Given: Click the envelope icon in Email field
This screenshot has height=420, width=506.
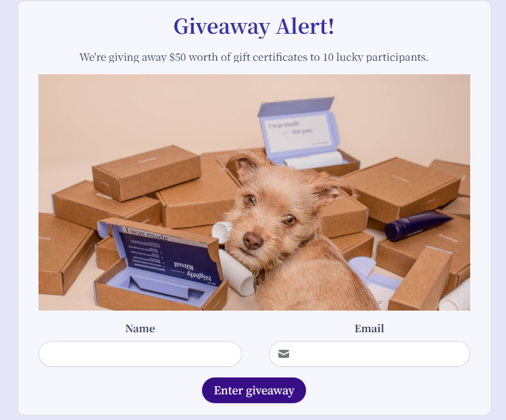Looking at the screenshot, I should click(x=284, y=354).
